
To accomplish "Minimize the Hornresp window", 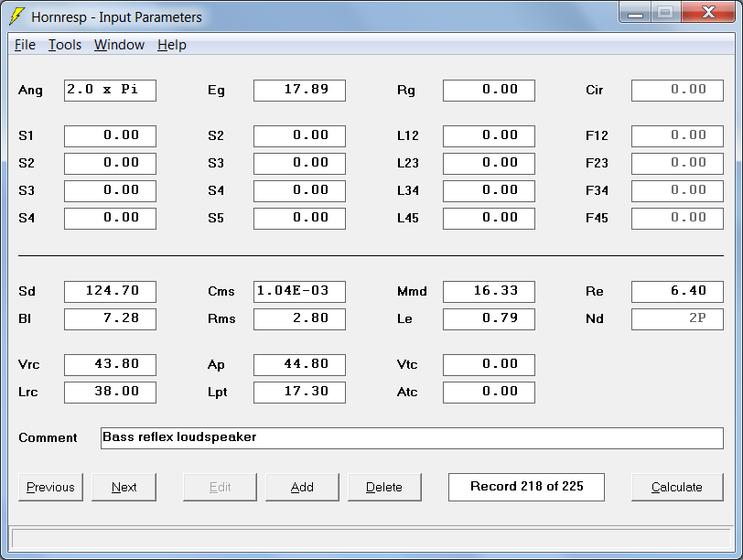I will [x=635, y=13].
